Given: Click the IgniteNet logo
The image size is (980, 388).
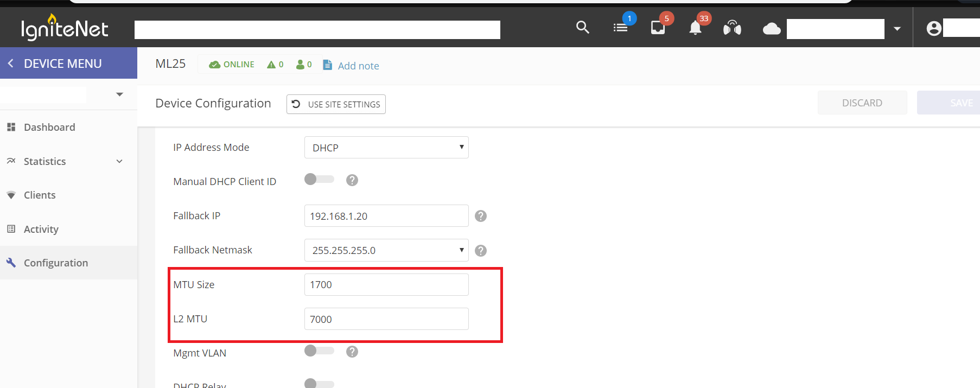Looking at the screenshot, I should 65,28.
